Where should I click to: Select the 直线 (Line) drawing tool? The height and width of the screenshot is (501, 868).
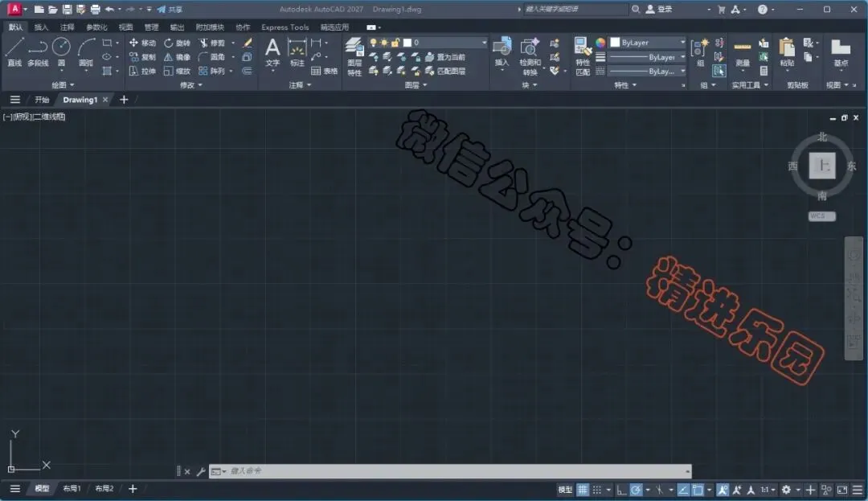coord(14,52)
